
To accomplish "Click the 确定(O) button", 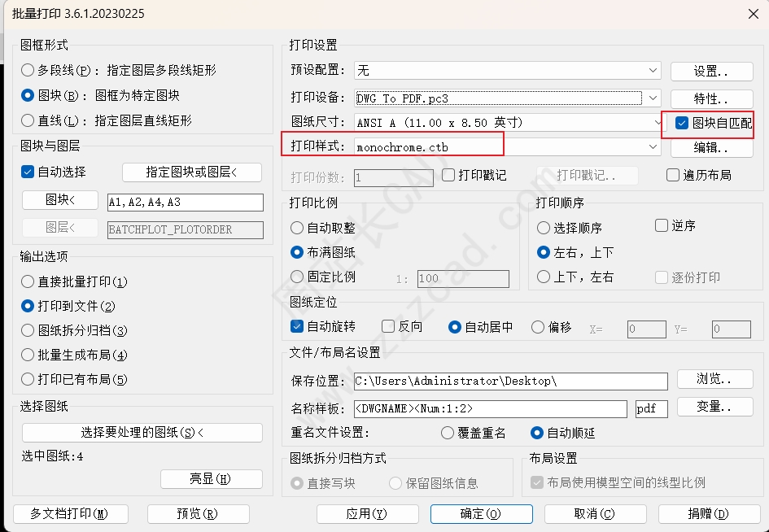I will point(481,514).
